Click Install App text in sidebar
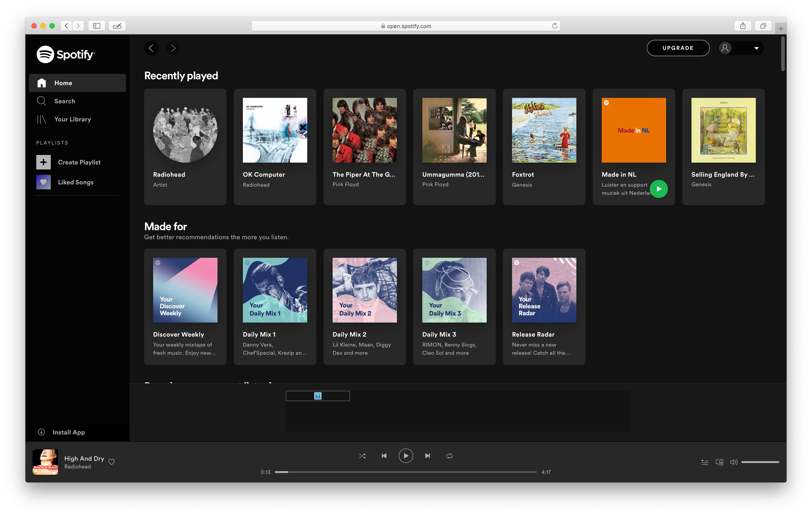 pyautogui.click(x=69, y=432)
